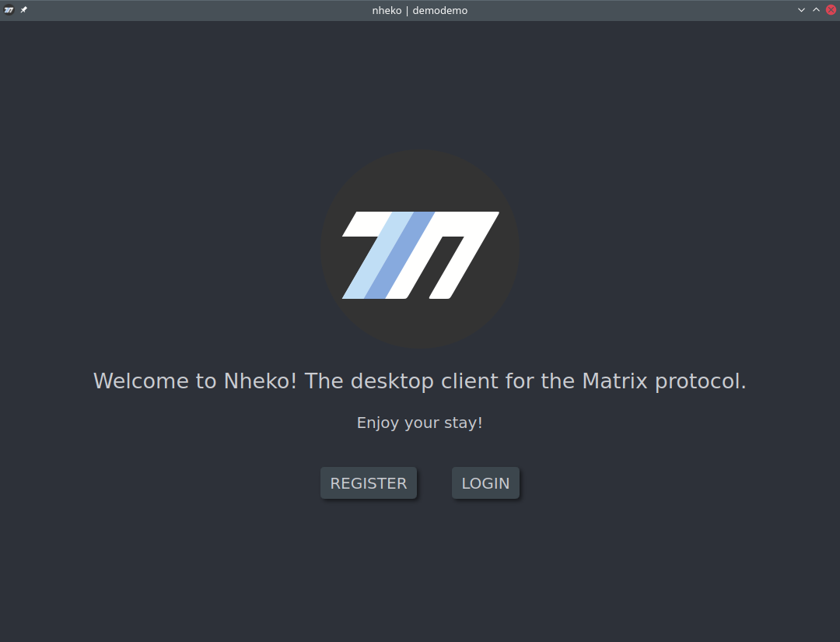Click the word "protocol" in the welcome heading
Image resolution: width=840 pixels, height=642 pixels.
coord(698,381)
